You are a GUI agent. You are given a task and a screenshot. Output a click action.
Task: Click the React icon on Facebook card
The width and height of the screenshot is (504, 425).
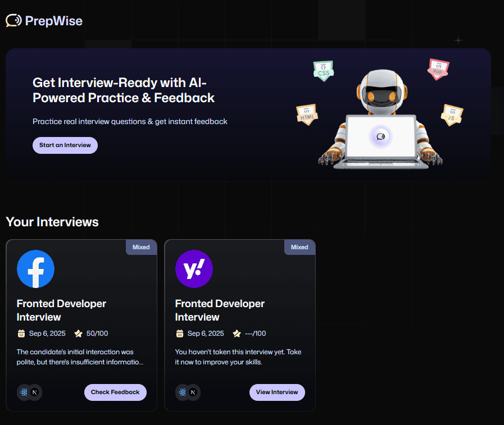click(x=24, y=392)
